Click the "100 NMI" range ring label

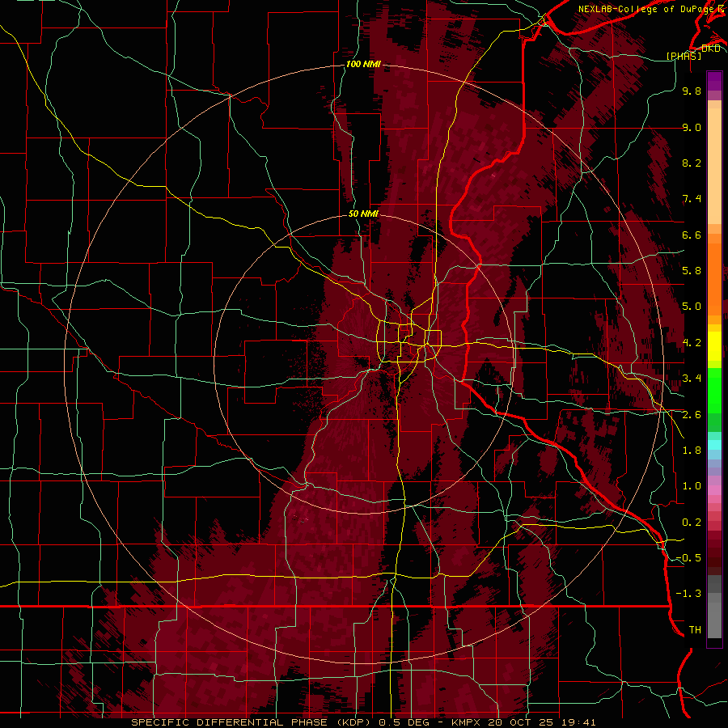(363, 64)
